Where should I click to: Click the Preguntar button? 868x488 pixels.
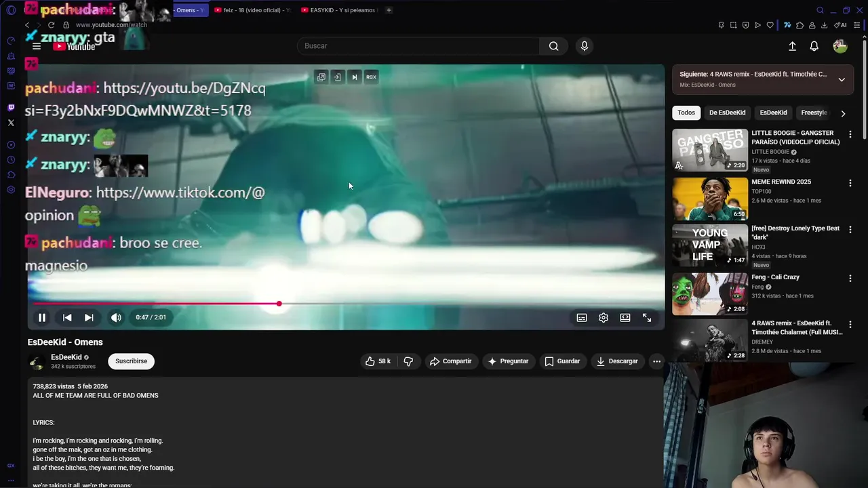coord(508,361)
